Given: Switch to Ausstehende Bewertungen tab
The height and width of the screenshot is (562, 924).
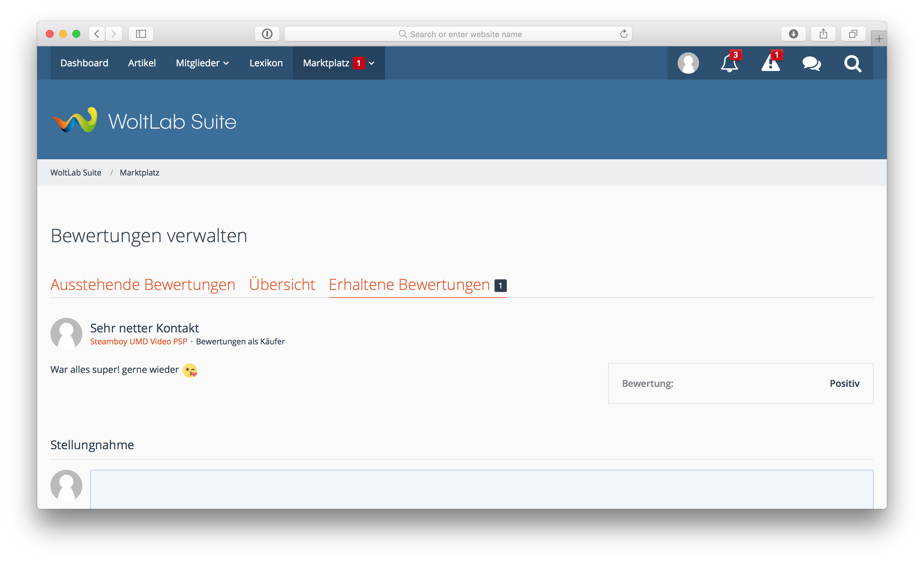Looking at the screenshot, I should pyautogui.click(x=143, y=285).
